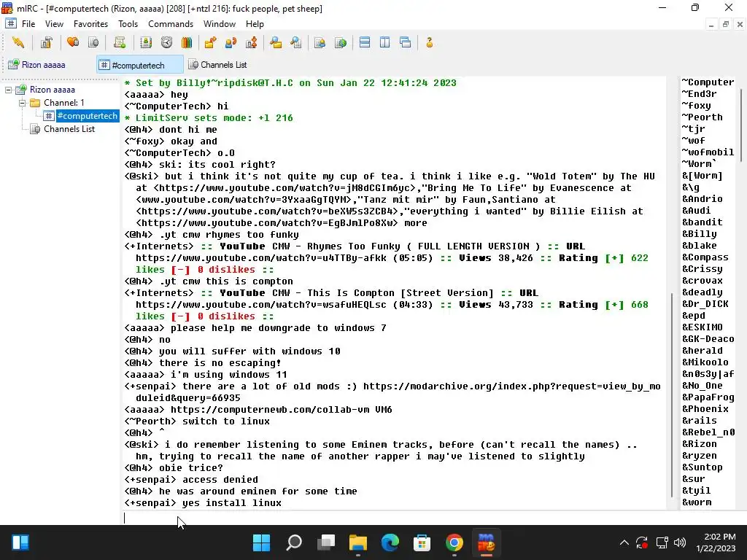Select &Phoenix in the nick list
747x560 pixels.
(x=705, y=408)
